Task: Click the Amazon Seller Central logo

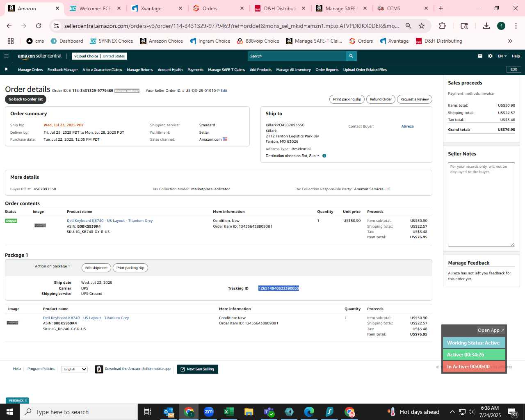Action: tap(40, 56)
